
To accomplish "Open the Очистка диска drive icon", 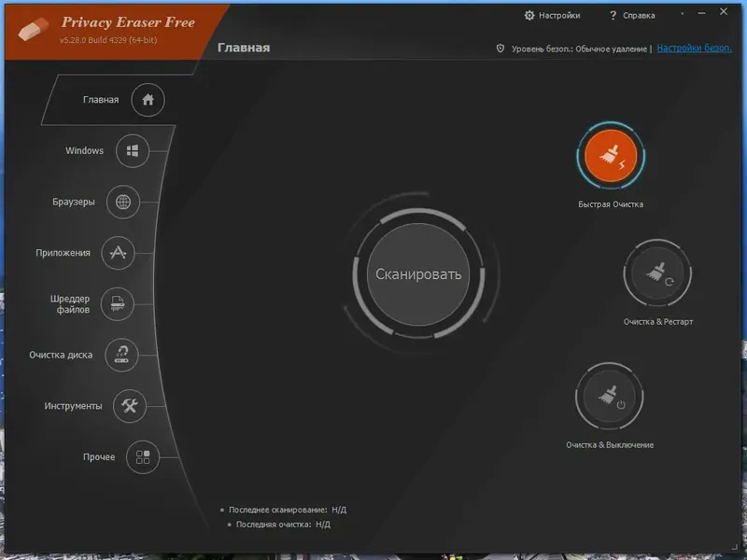I will click(121, 355).
